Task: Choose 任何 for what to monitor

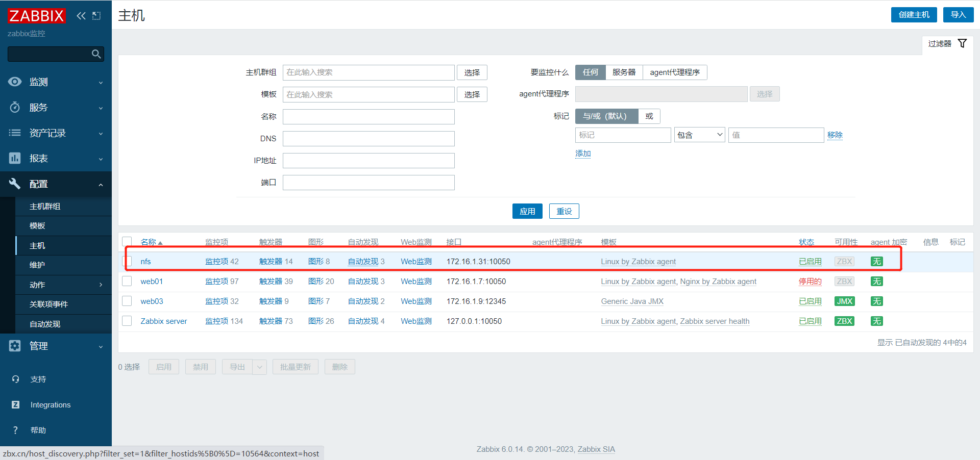Action: tap(591, 72)
